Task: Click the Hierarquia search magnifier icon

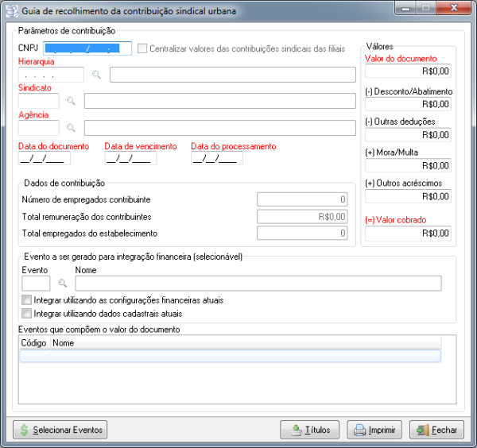Action: click(96, 75)
